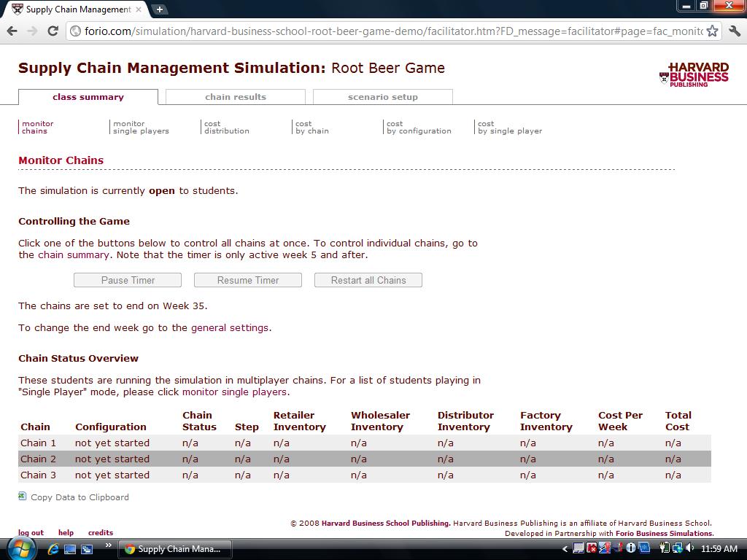Click the Switch Between Windows quick launch icon
747x560 pixels.
87,549
